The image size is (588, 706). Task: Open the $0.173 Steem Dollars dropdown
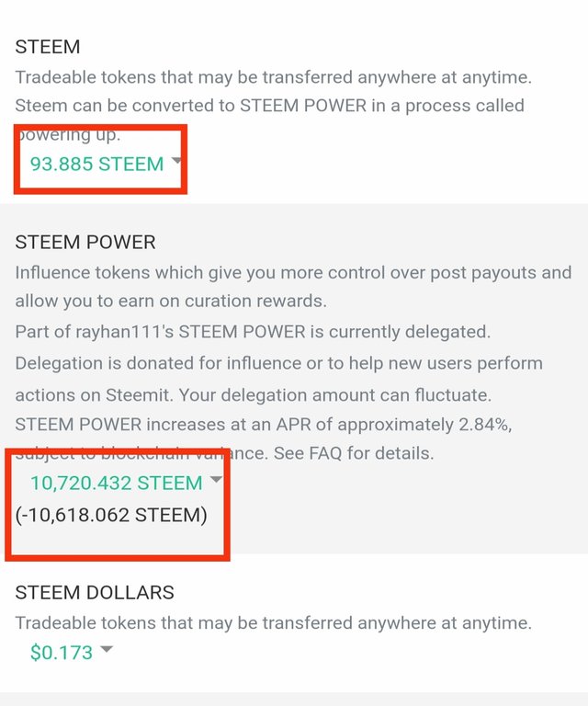[x=62, y=653]
